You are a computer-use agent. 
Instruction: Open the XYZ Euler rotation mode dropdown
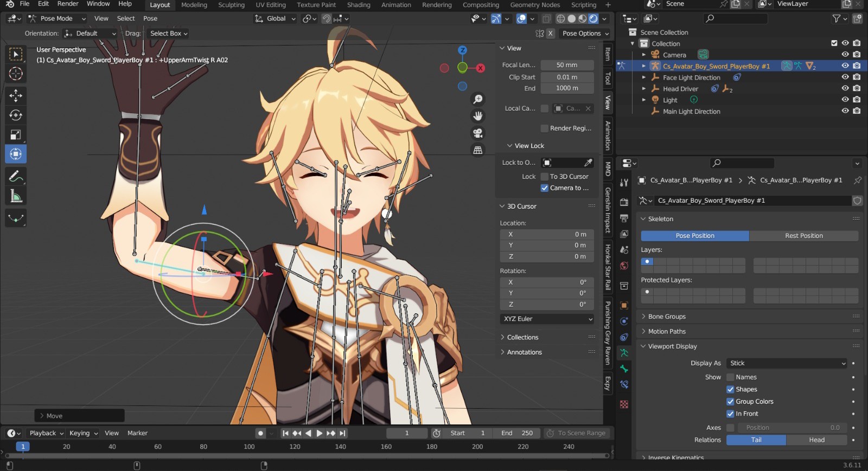547,319
